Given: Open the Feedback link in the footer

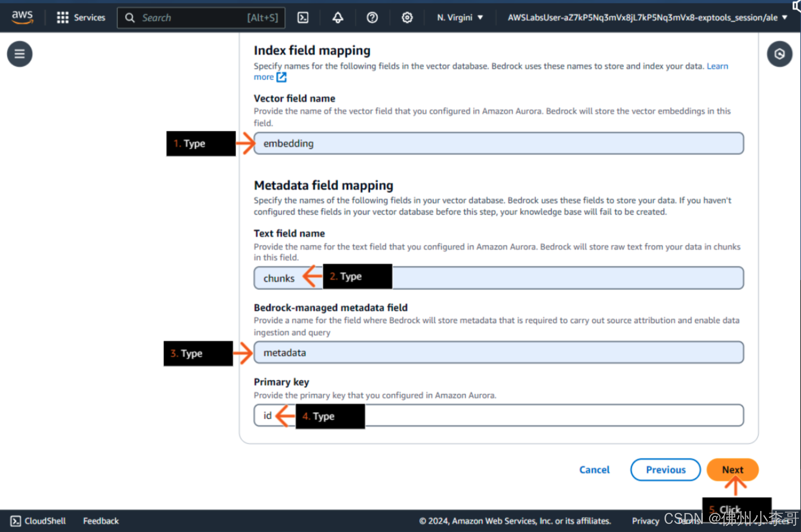Looking at the screenshot, I should (101, 521).
